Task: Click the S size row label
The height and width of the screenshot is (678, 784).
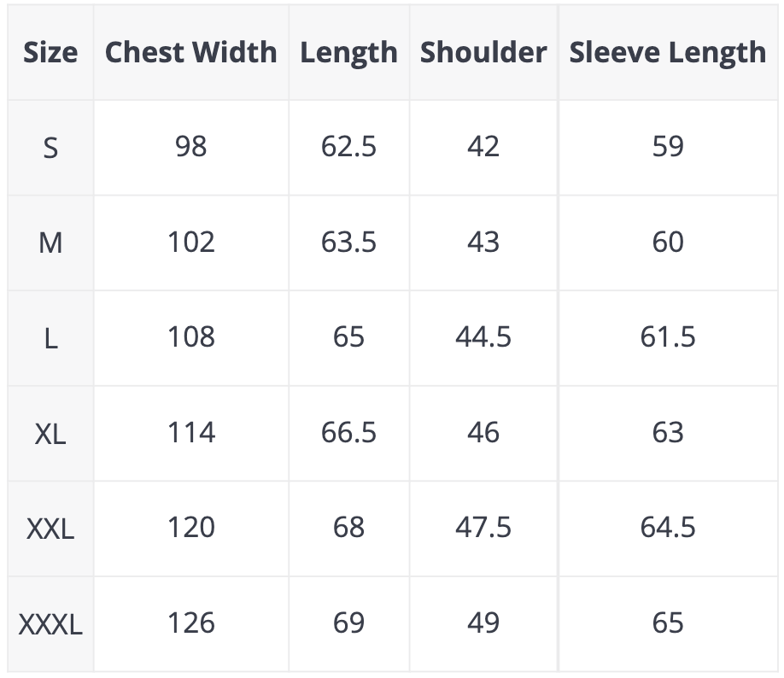Action: click(x=50, y=148)
